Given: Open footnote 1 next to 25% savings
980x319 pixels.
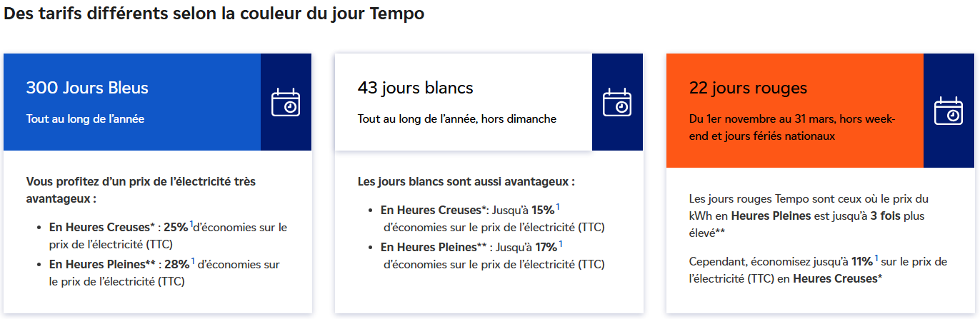Looking at the screenshot, I should click(191, 224).
